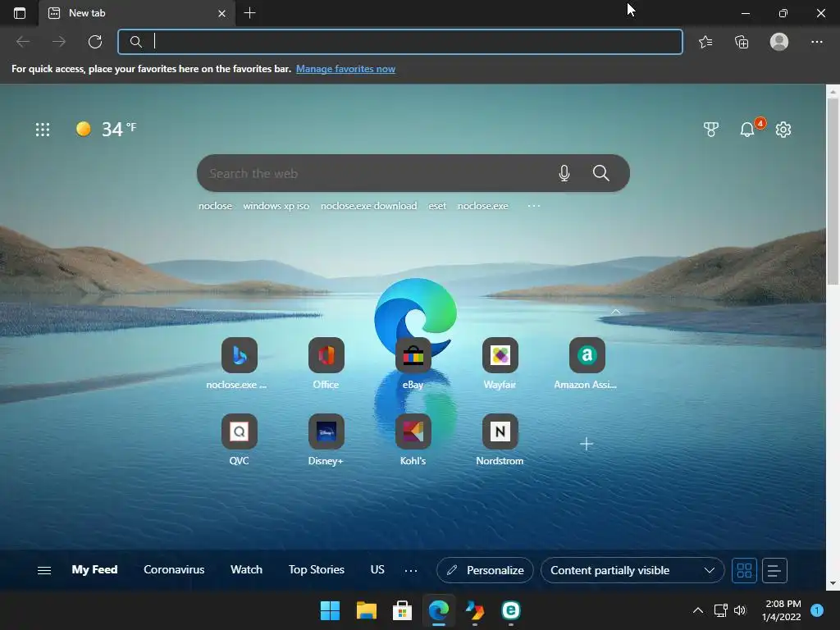Viewport: 840px width, 630px height.
Task: Collapse the quick links with chevron
Action: tap(616, 311)
